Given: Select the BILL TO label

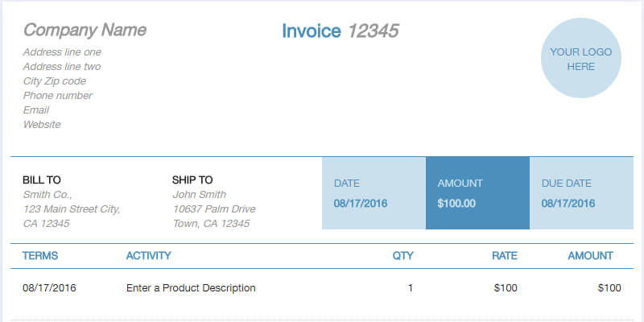Looking at the screenshot, I should (42, 180).
